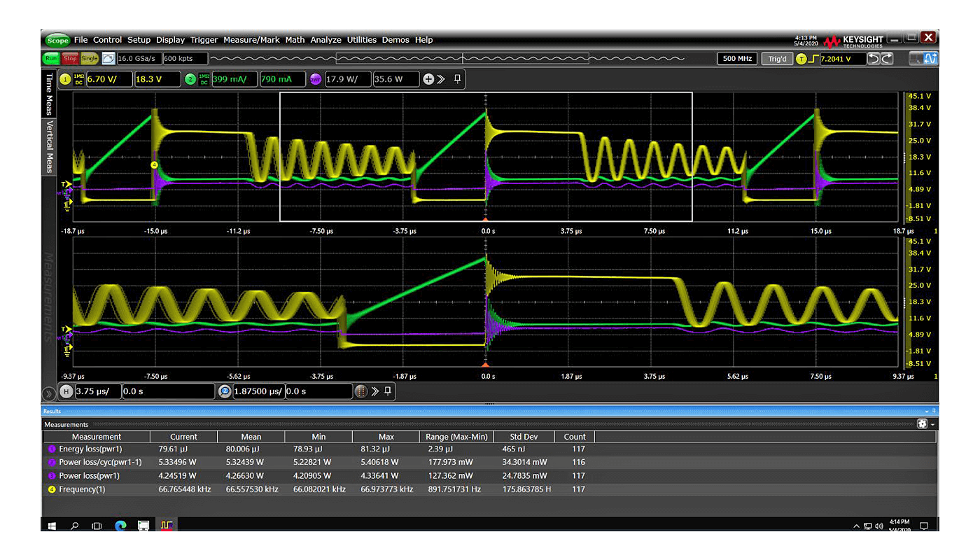The width and height of the screenshot is (980, 560).
Task: Expand the vertical toolbar with double chevron
Action: click(441, 79)
